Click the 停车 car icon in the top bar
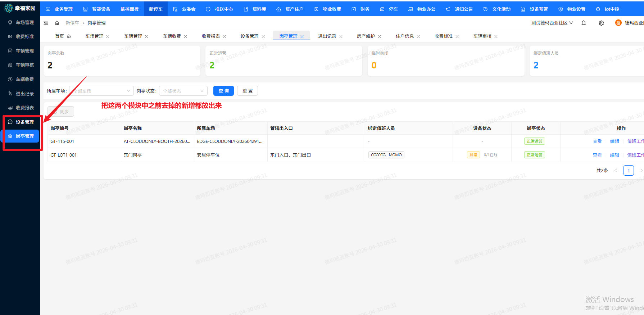644x315 pixels. (x=382, y=9)
